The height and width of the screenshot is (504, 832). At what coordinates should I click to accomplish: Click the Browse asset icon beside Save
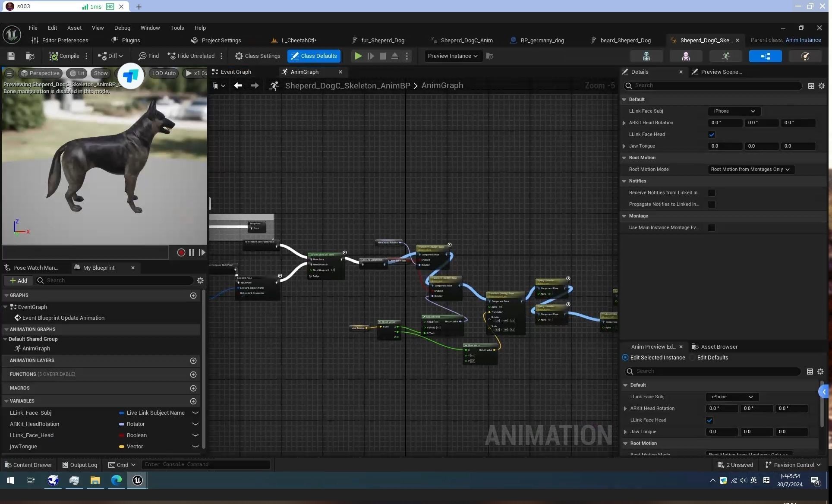[30, 56]
